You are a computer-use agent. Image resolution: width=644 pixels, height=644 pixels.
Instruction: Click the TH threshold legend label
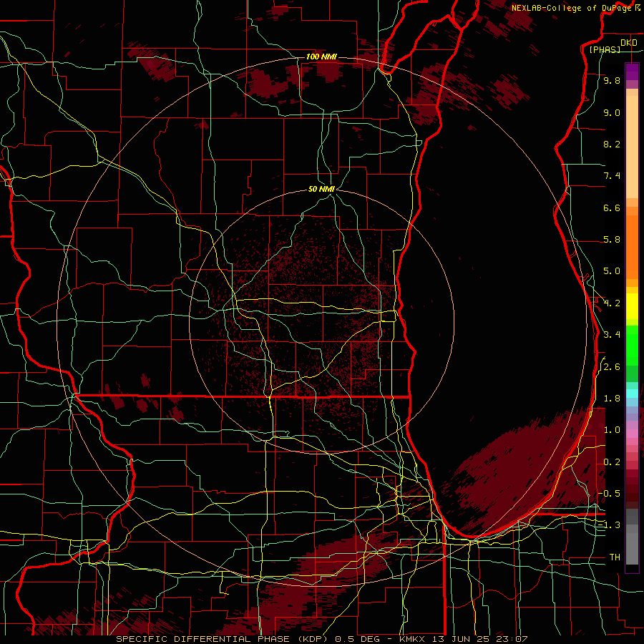615,557
